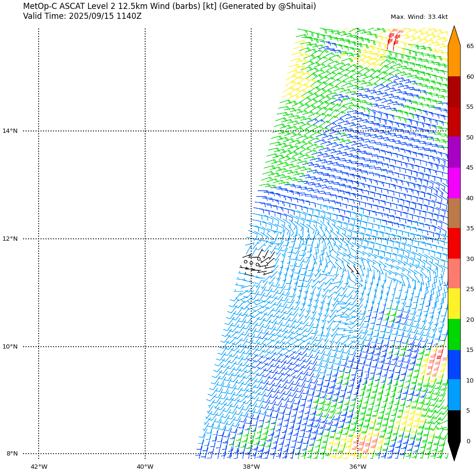Click the dark blue 10-15 kt colorbar segment
This screenshot has width=476, height=472.
click(x=454, y=365)
